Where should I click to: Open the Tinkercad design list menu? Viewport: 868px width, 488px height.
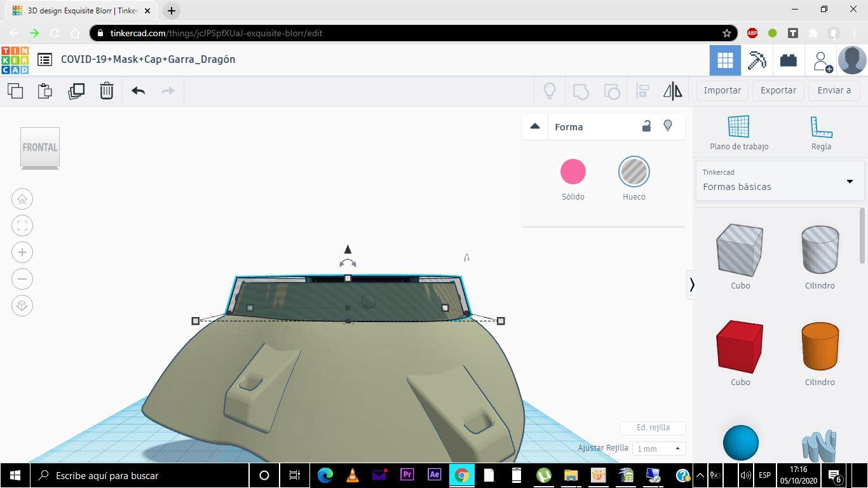pos(44,60)
